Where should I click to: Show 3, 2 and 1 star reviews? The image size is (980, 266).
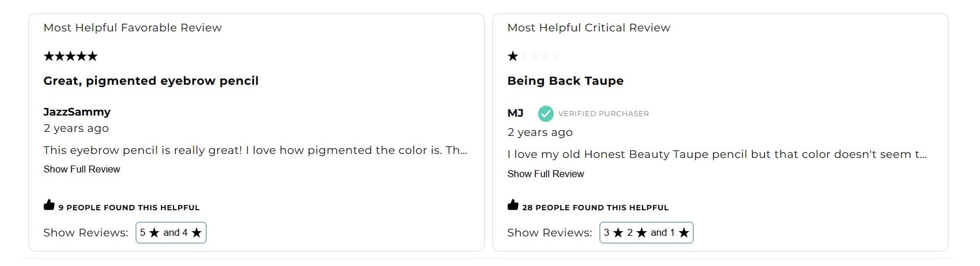pos(647,233)
